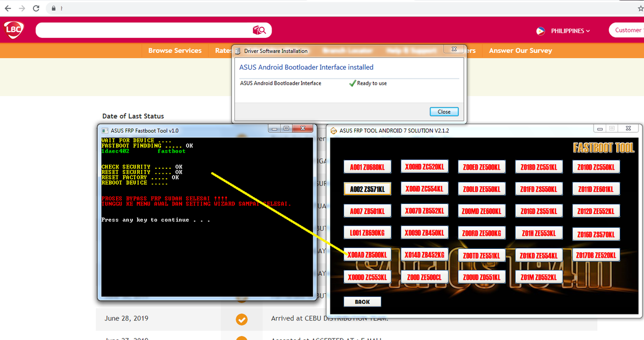Select the A001 ZU680KL model button
Screen dimensions: 644x340
pos(367,167)
